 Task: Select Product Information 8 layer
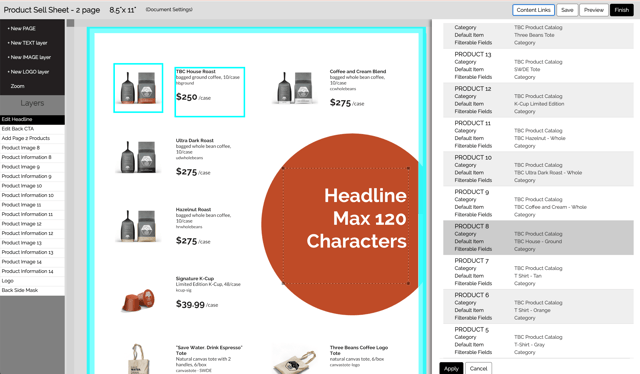click(x=32, y=157)
